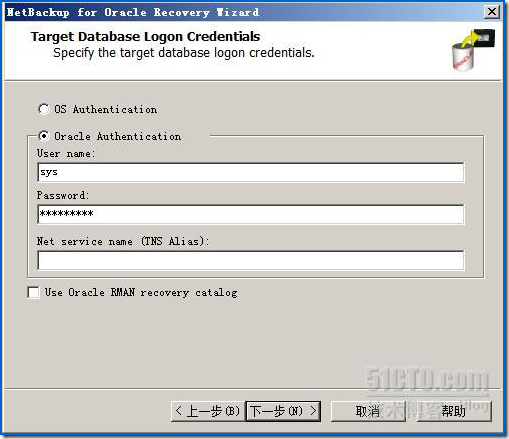Click the 51CTO.com watermark logo
The width and height of the screenshot is (509, 439).
click(x=428, y=380)
